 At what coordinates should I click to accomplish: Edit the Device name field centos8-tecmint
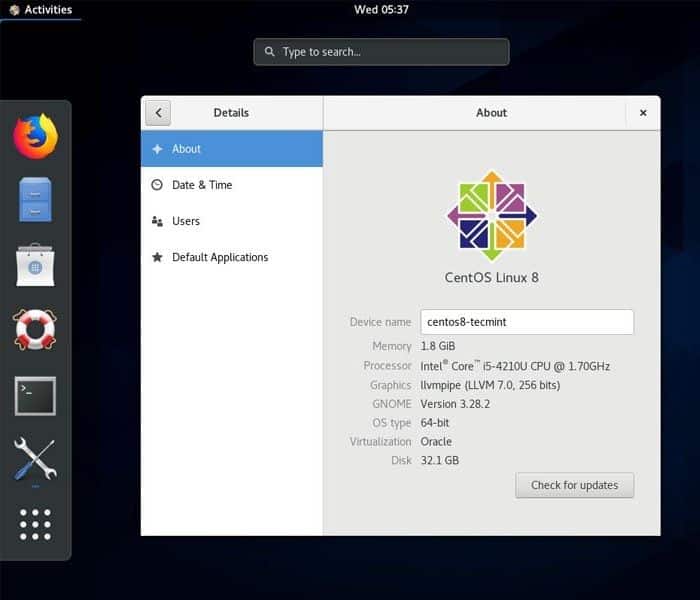coord(527,322)
